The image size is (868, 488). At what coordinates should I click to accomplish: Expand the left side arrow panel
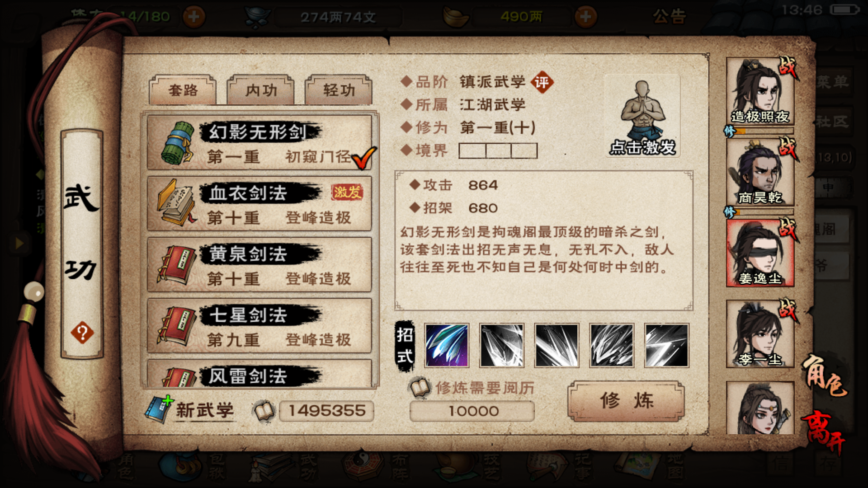[19, 243]
